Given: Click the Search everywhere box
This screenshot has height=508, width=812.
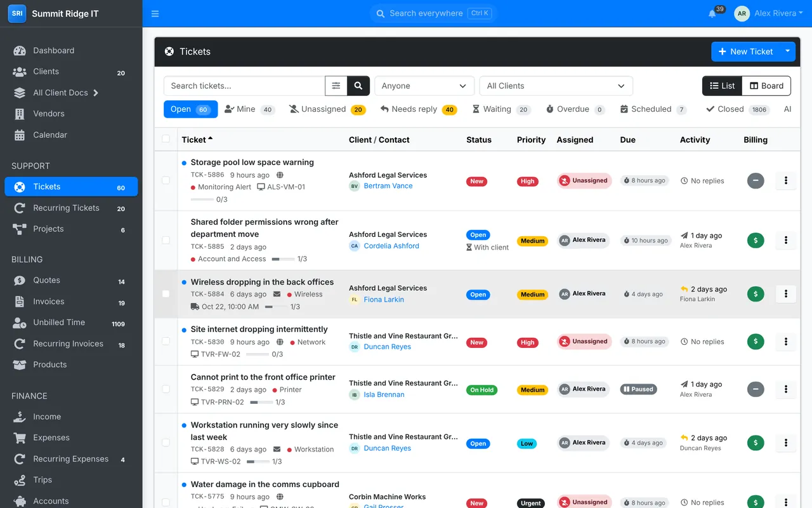Looking at the screenshot, I should [433, 13].
